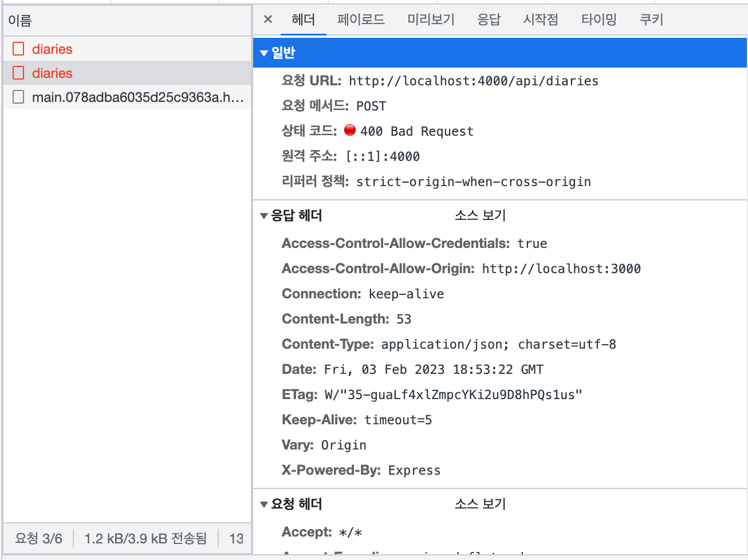This screenshot has height=560, width=748.
Task: Check the second diaries request checkbox
Action: (x=18, y=73)
